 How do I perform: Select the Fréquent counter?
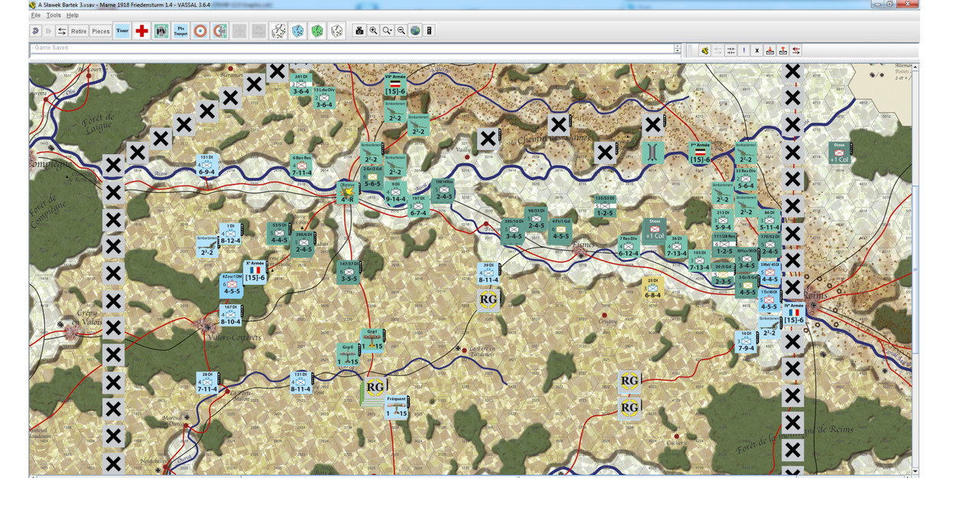pyautogui.click(x=397, y=408)
